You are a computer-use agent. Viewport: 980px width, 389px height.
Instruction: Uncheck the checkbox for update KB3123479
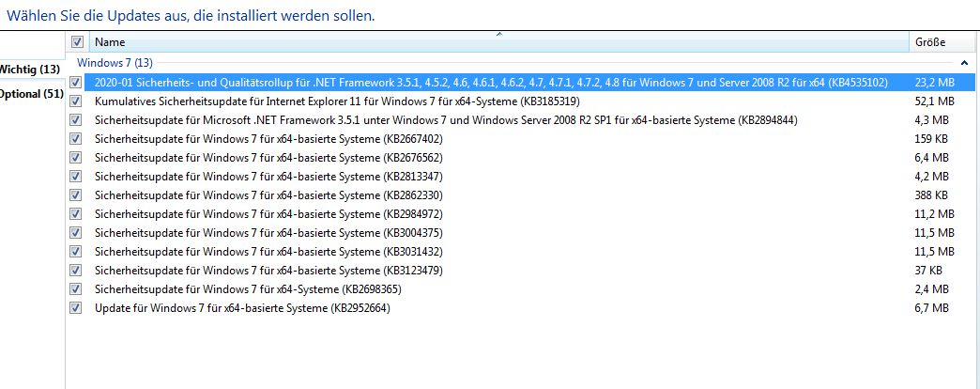(76, 271)
